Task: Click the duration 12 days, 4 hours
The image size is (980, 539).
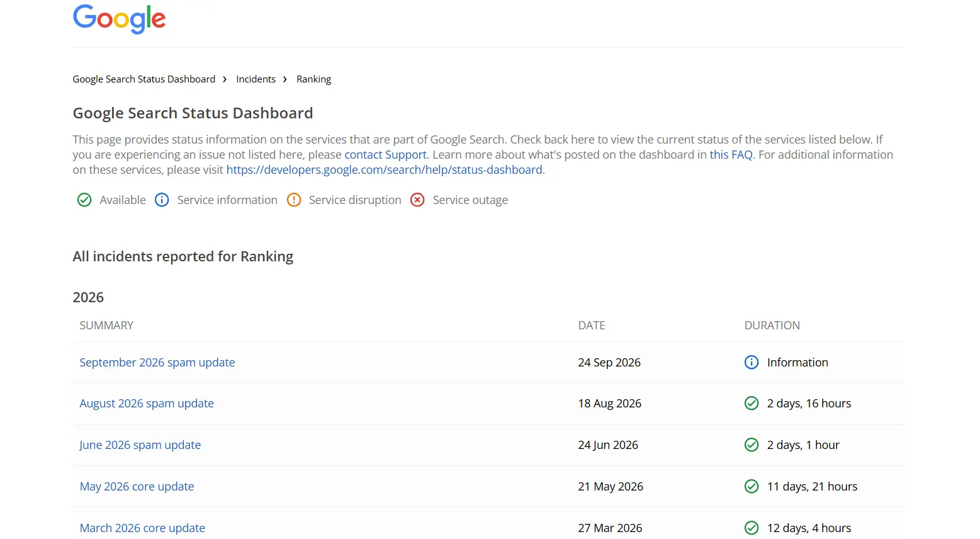Action: tap(809, 528)
